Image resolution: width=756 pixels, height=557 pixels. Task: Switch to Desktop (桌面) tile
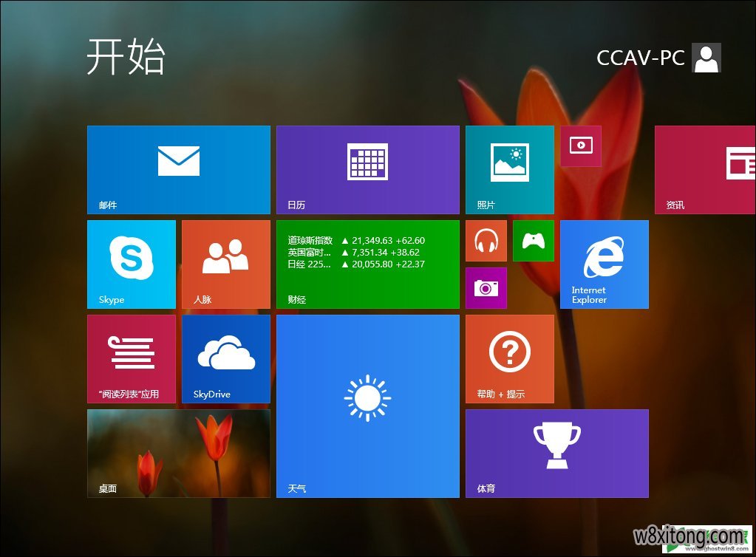(x=178, y=453)
